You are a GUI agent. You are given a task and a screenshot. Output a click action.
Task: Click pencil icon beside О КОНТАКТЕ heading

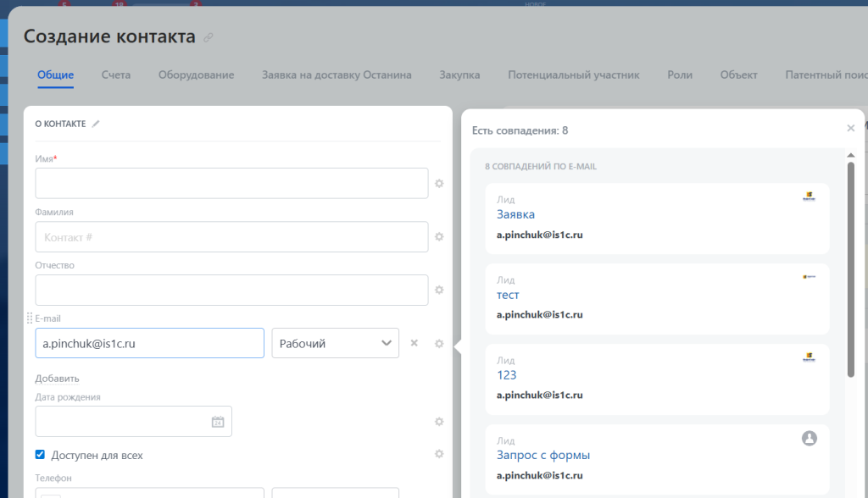click(96, 124)
